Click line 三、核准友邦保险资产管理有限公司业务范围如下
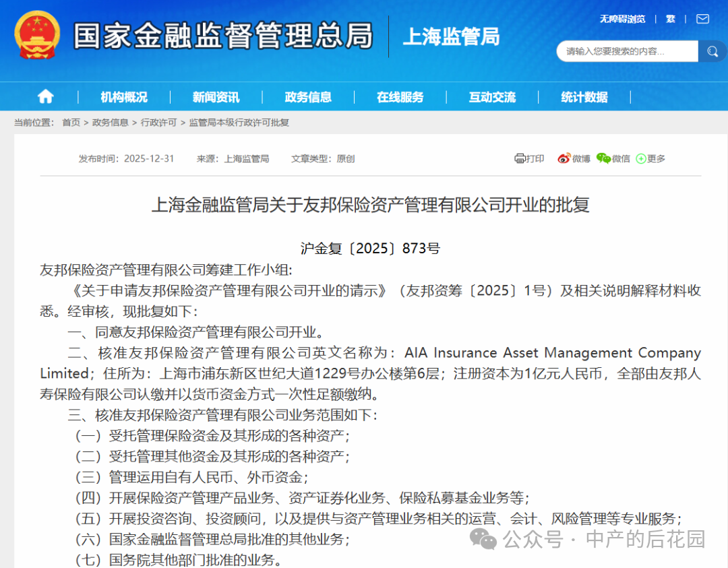This screenshot has height=568, width=728. 223,415
